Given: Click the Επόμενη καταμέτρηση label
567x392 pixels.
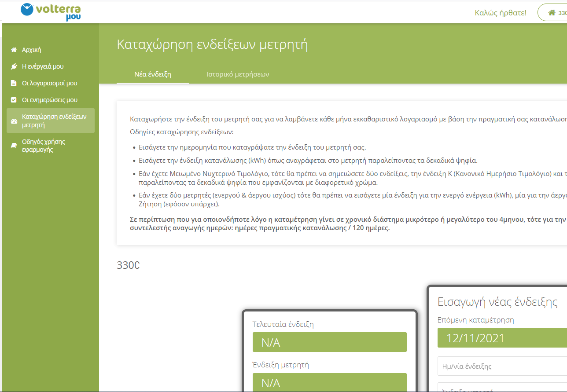Looking at the screenshot, I should click(476, 320).
